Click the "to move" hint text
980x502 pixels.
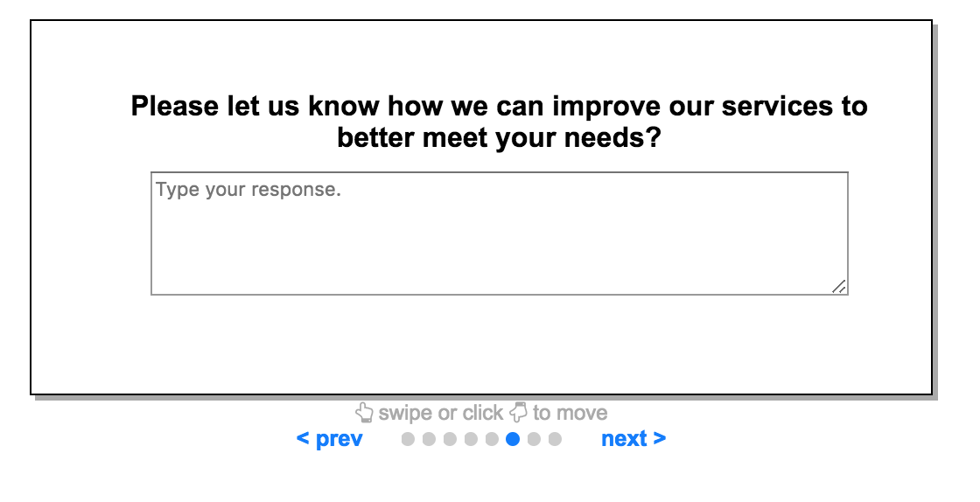(570, 413)
